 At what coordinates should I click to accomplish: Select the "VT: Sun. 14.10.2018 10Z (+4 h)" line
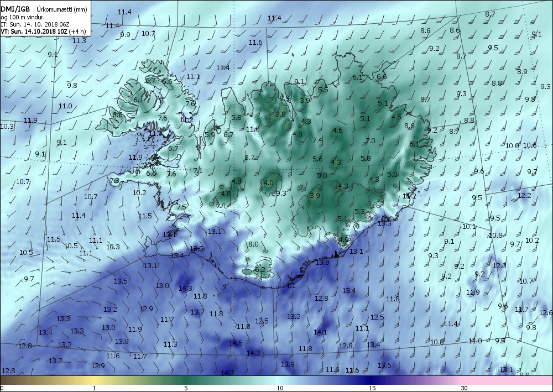43,31
